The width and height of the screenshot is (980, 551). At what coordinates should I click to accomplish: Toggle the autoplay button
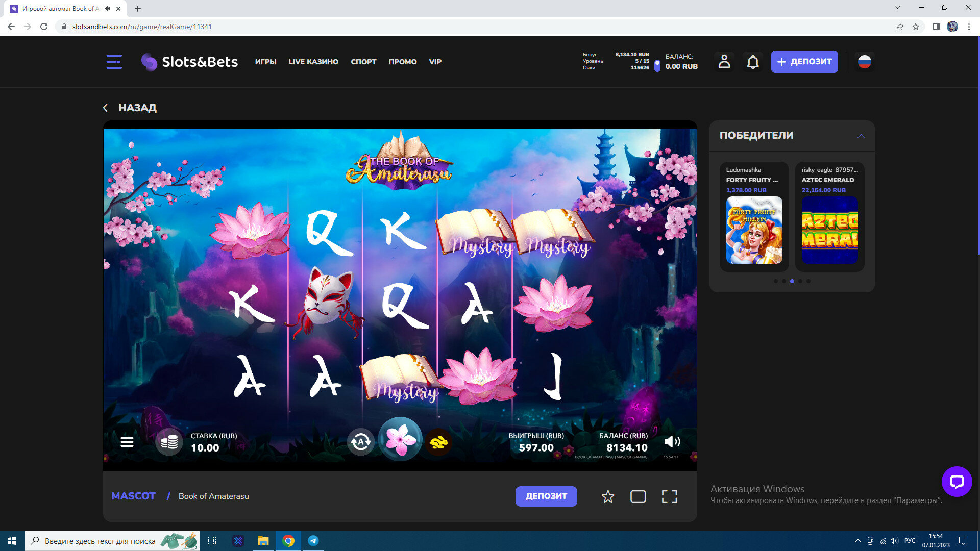coord(360,442)
